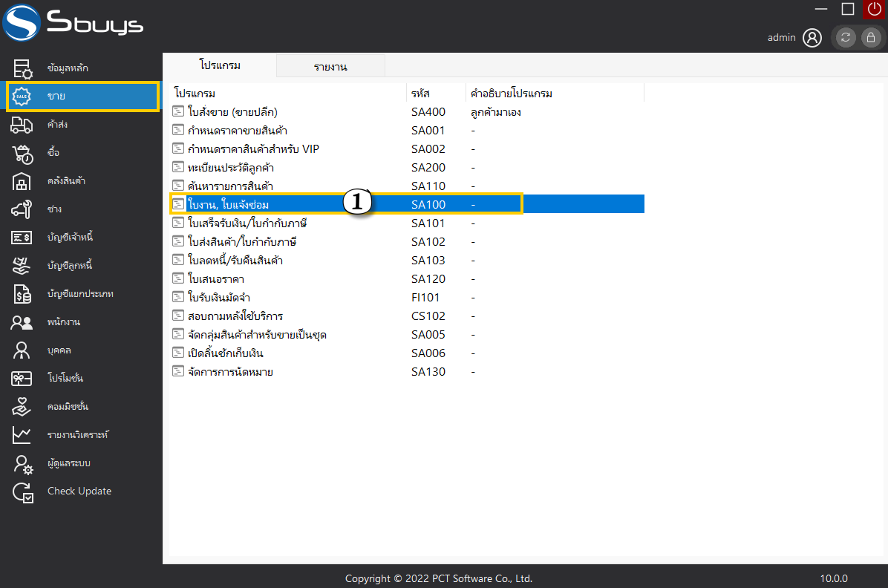888x588 pixels.
Task: Switch to the รายงาน tab
Action: (x=330, y=66)
